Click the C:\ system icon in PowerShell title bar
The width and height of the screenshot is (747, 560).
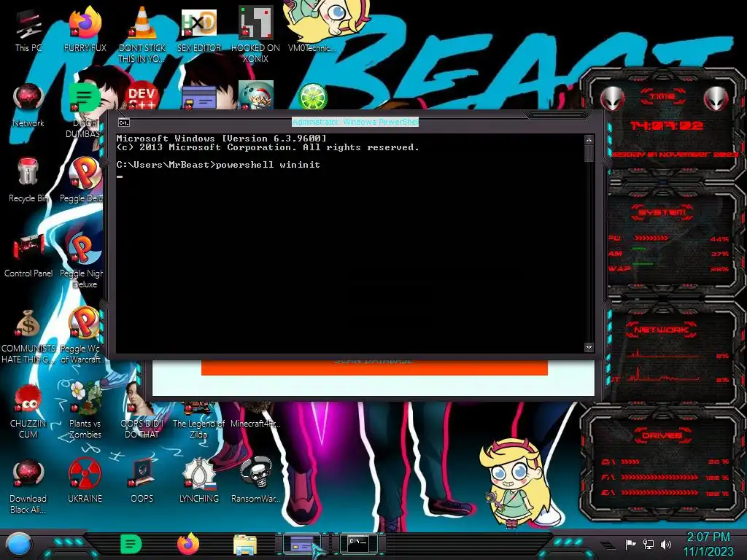coord(123,122)
